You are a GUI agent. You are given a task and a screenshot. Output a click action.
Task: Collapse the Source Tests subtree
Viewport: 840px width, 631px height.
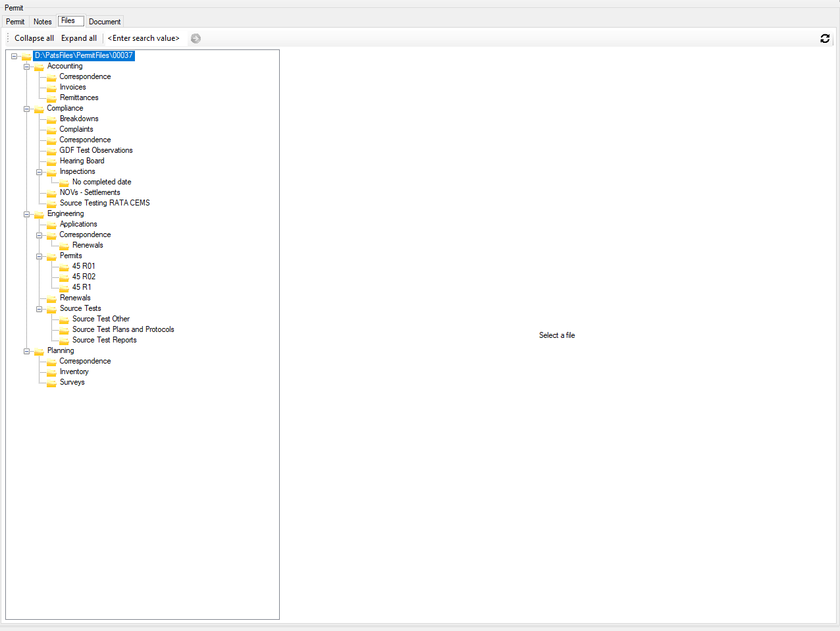pyautogui.click(x=39, y=308)
